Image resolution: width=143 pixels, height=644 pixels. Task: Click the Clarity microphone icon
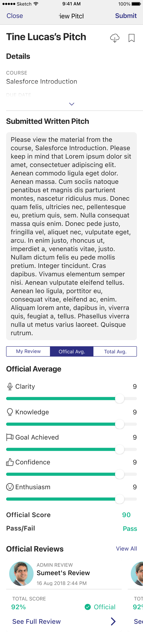click(x=10, y=386)
